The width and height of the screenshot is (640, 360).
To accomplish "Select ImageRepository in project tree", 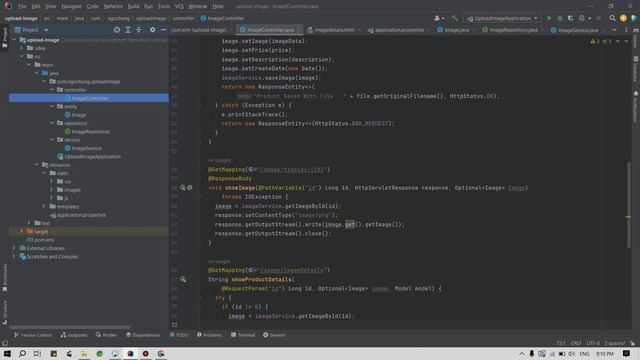I will (x=90, y=131).
